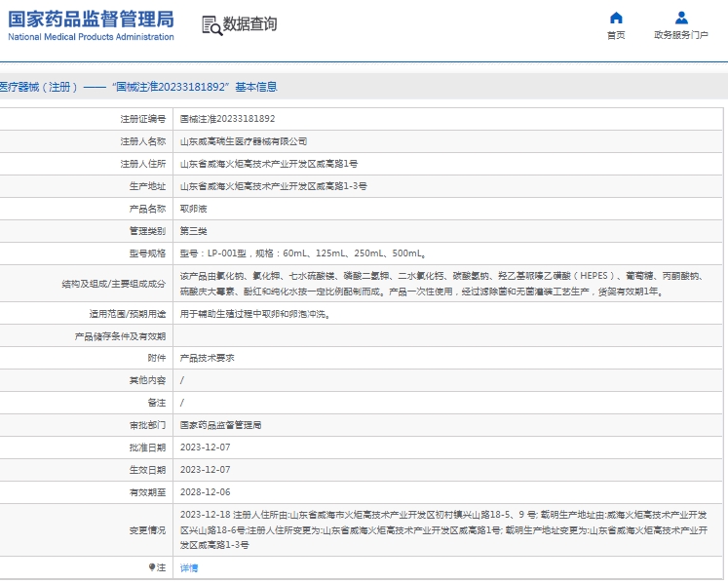Click the approving department value 国家药品监督管理局

[x=220, y=425]
